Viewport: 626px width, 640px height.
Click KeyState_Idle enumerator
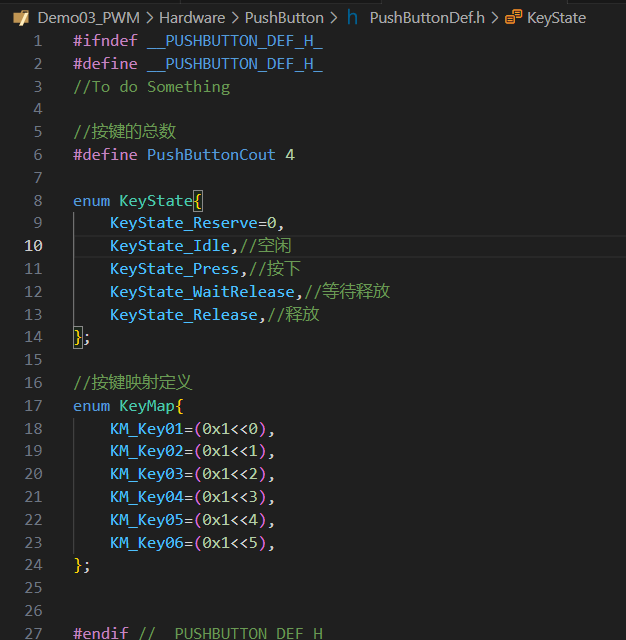point(170,246)
